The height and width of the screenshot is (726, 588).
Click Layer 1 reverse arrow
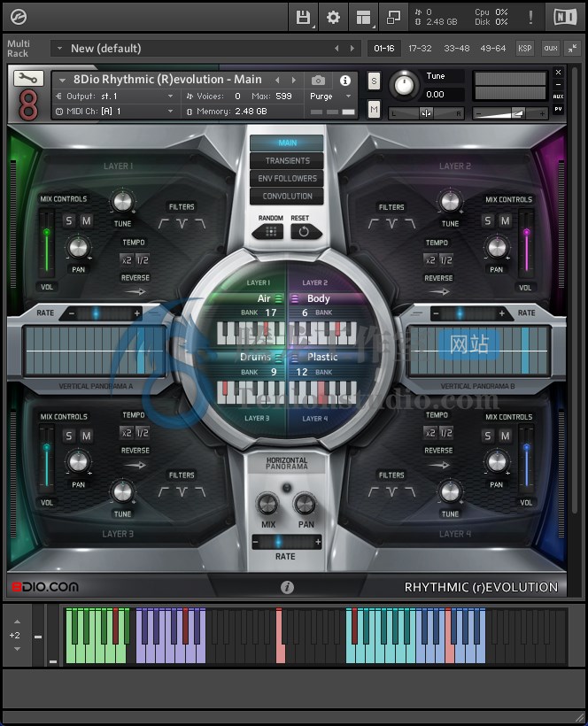135,291
